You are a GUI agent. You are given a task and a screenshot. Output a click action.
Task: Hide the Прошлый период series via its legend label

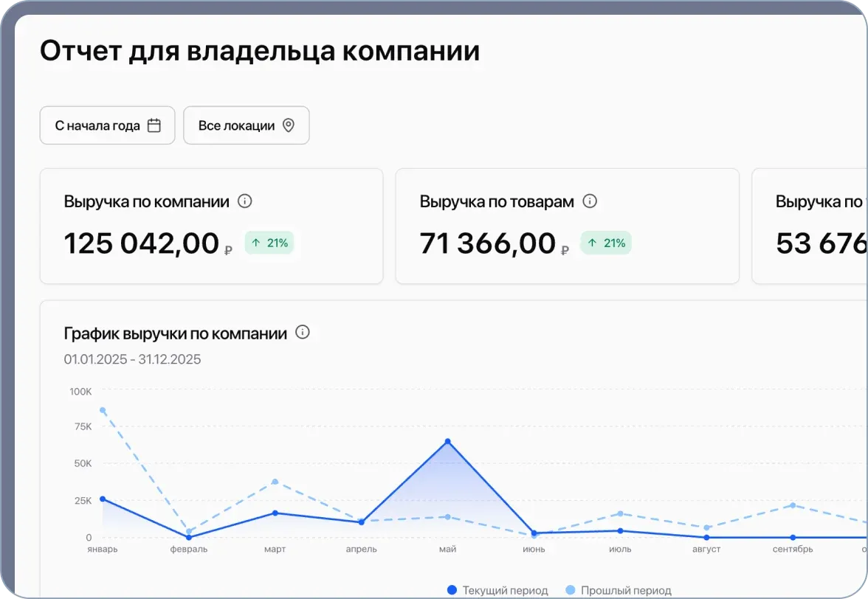(x=626, y=590)
